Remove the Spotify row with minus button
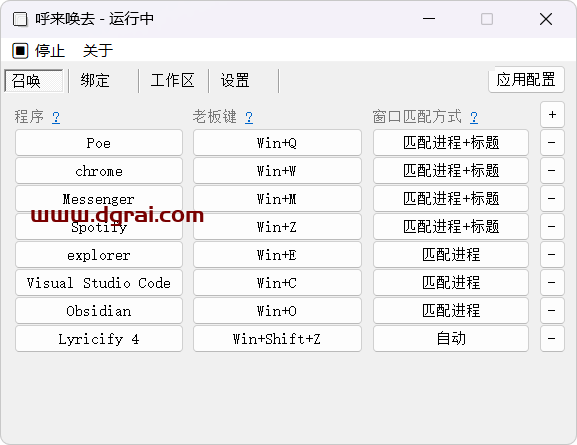577x445 pixels. point(552,227)
